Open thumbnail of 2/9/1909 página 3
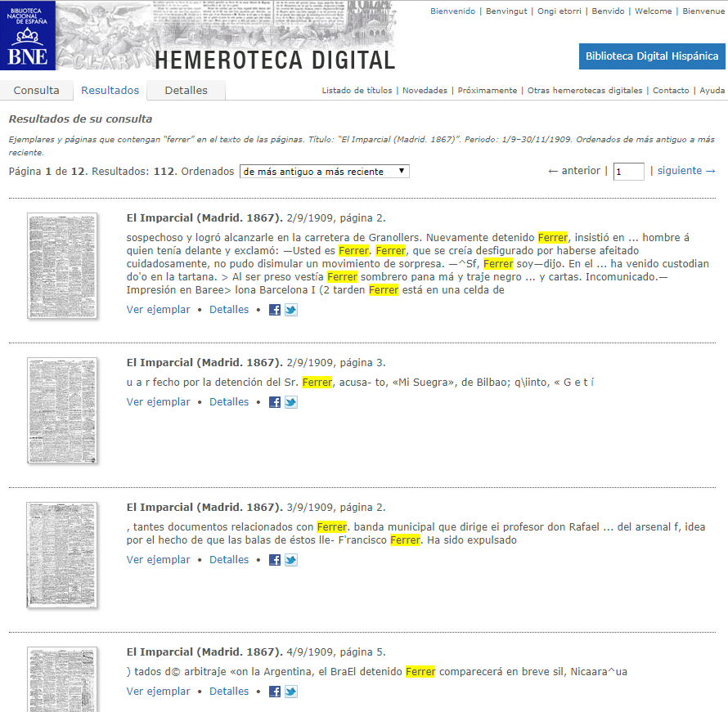Screen dimensions: 728x712 pos(62,410)
